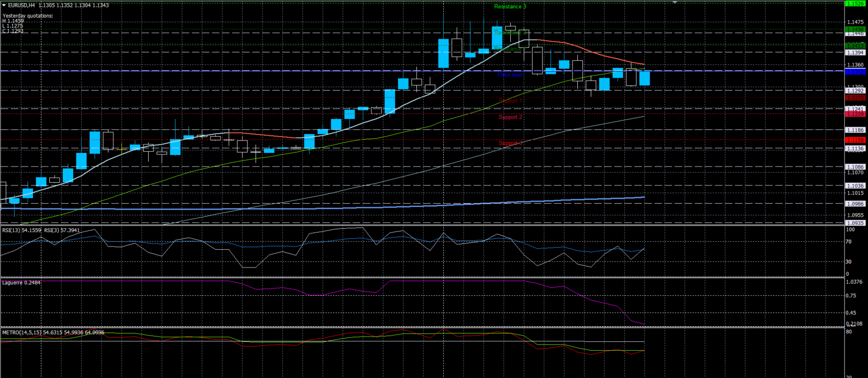The width and height of the screenshot is (868, 378).
Task: Click the white 1.1186 price tag
Action: [855, 130]
